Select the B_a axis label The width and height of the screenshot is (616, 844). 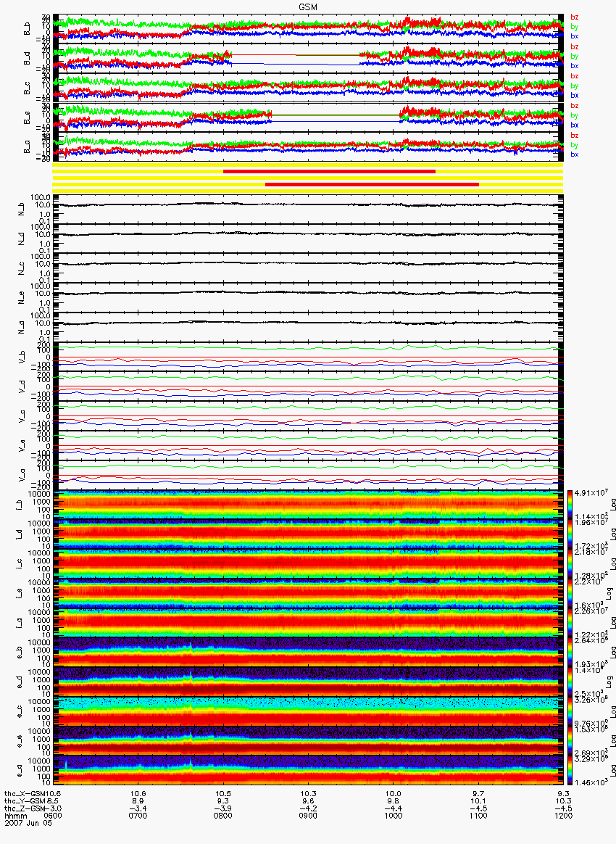click(27, 147)
